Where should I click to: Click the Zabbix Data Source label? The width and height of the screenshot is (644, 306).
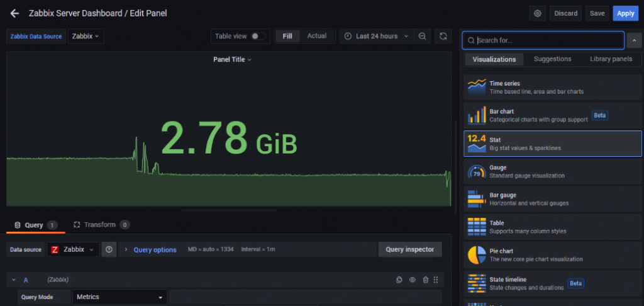(x=36, y=36)
